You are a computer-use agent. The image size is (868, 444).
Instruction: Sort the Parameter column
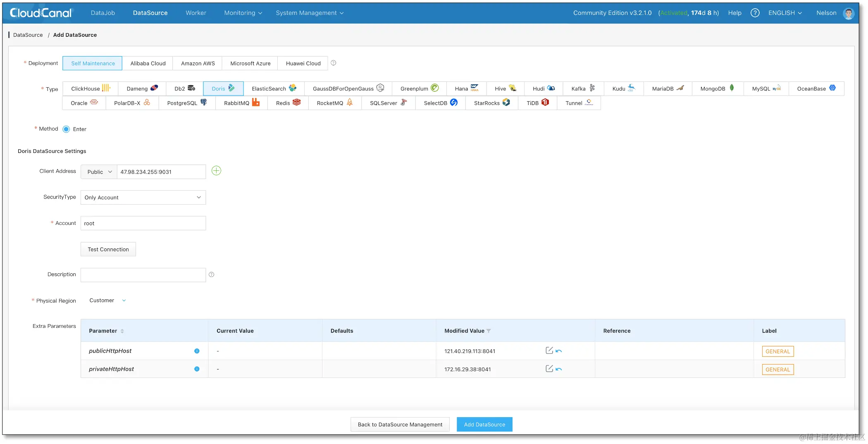click(x=122, y=331)
